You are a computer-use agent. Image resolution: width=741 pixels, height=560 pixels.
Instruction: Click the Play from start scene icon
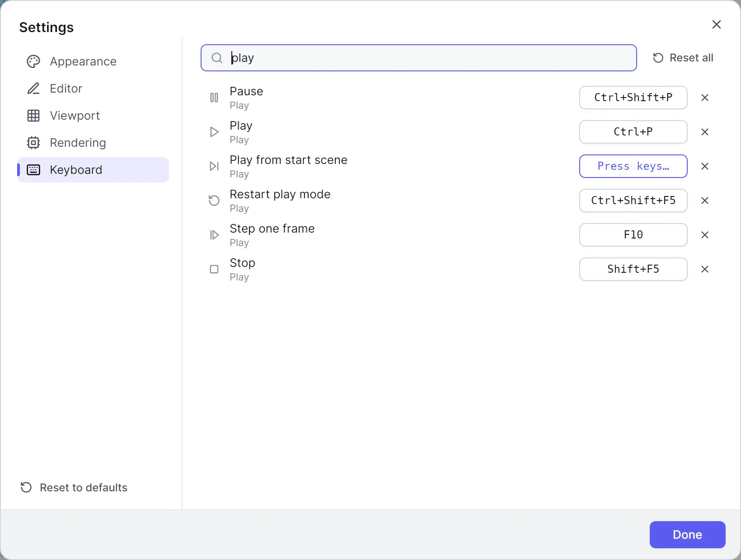tap(214, 166)
